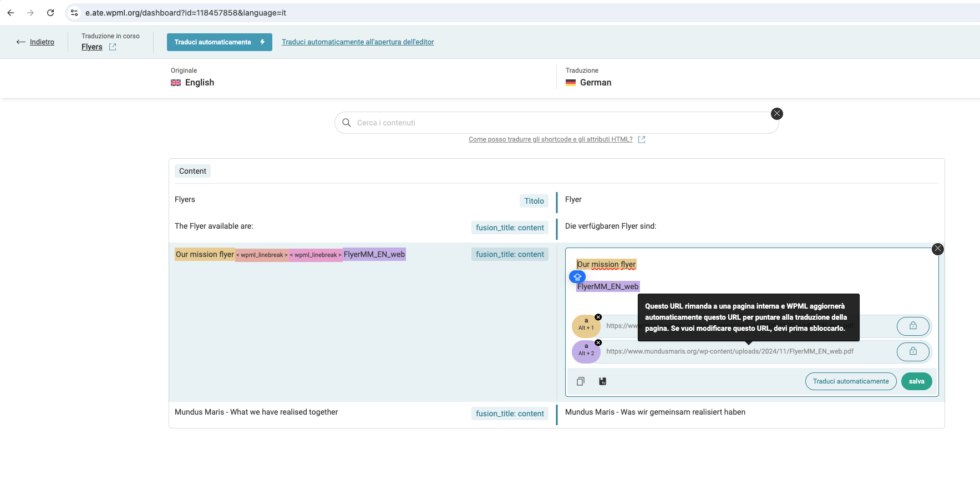Click Traduci automaticamente in the editor box
980x484 pixels.
click(x=851, y=381)
